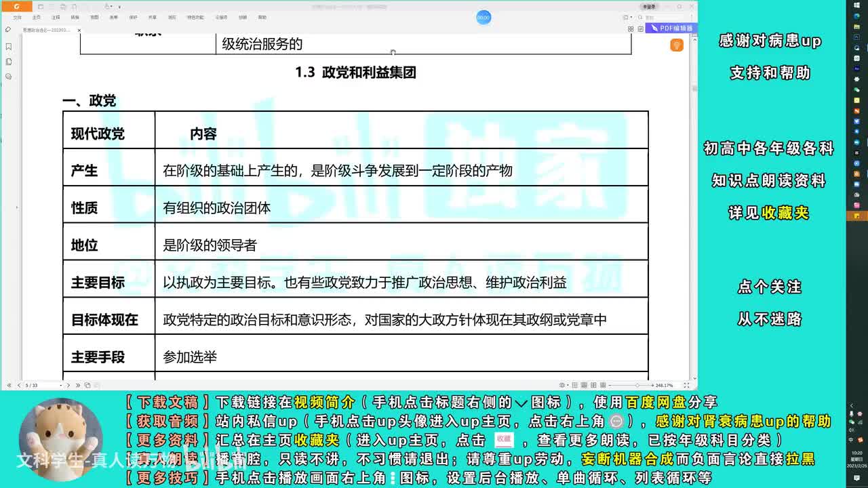Go to the next page arrow
The image size is (868, 488).
pos(68,385)
